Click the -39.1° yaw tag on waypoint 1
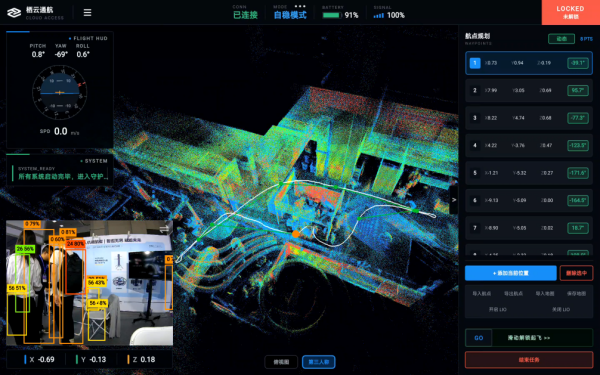 pos(578,63)
